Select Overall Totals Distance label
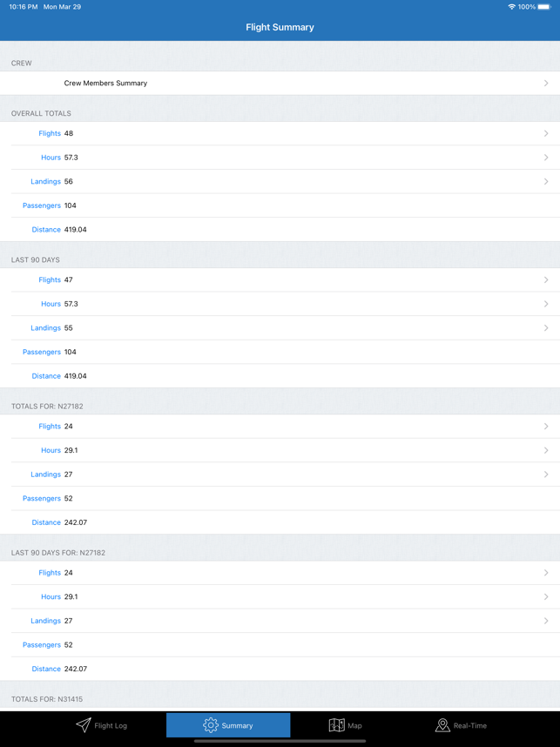The image size is (560, 747). [x=46, y=230]
